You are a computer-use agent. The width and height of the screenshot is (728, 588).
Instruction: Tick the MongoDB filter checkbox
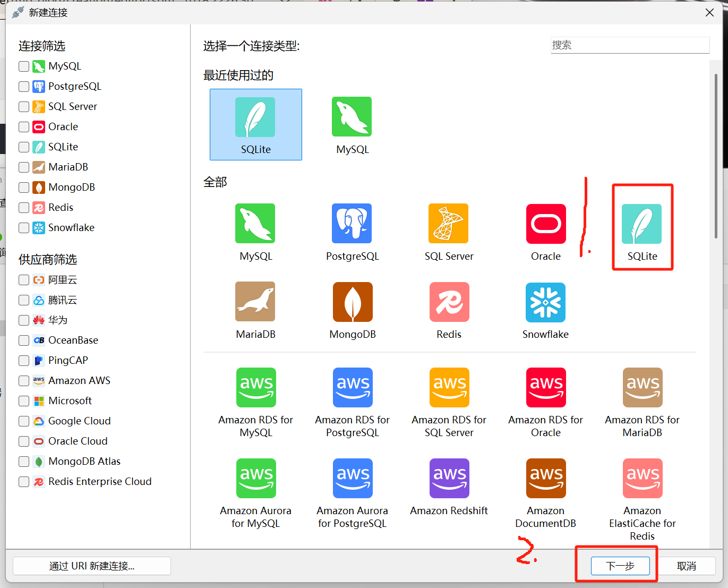tap(24, 188)
